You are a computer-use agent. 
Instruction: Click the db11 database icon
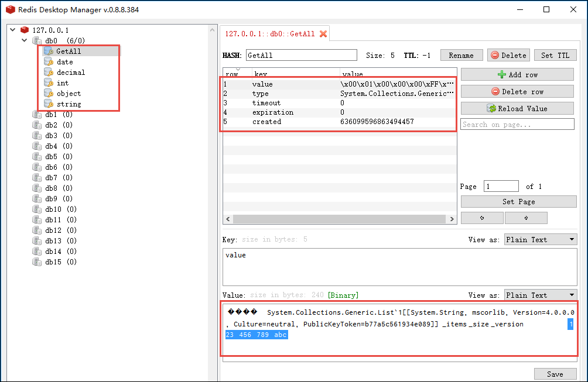click(x=37, y=219)
